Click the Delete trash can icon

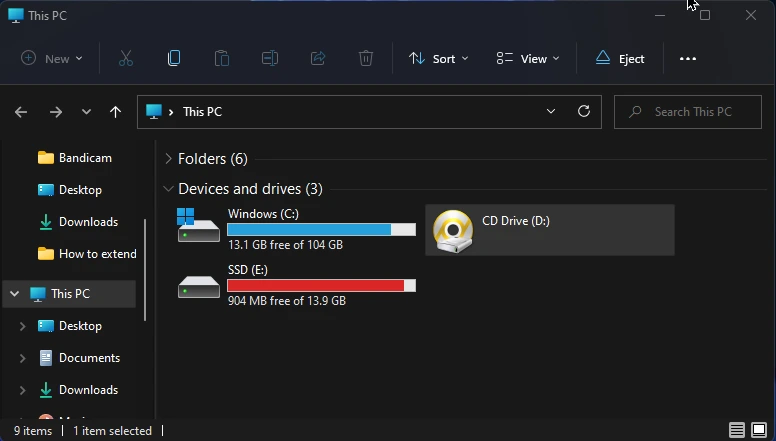(366, 58)
